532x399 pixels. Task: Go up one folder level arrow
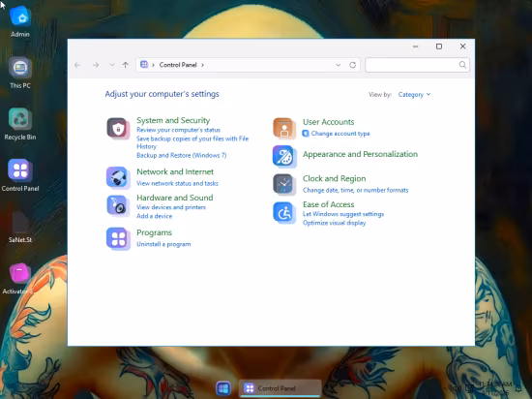click(x=126, y=65)
